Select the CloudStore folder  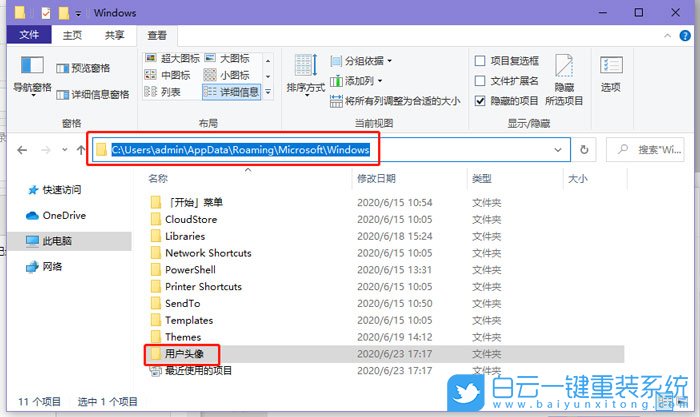191,219
